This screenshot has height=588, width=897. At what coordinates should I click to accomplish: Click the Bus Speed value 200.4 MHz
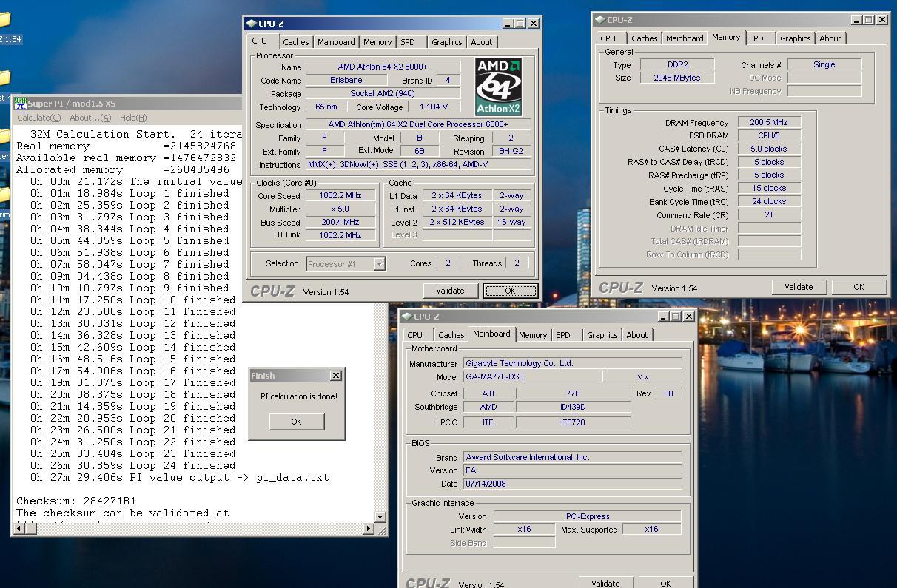click(341, 222)
